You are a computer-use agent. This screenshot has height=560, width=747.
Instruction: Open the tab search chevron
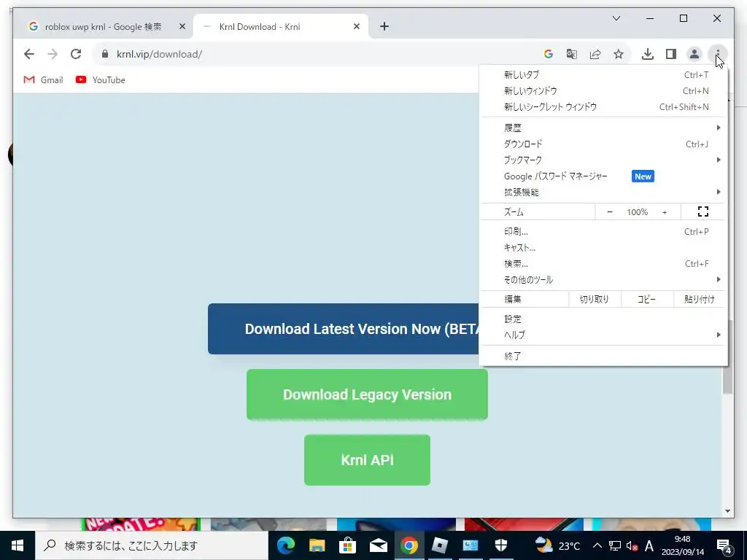tap(616, 18)
